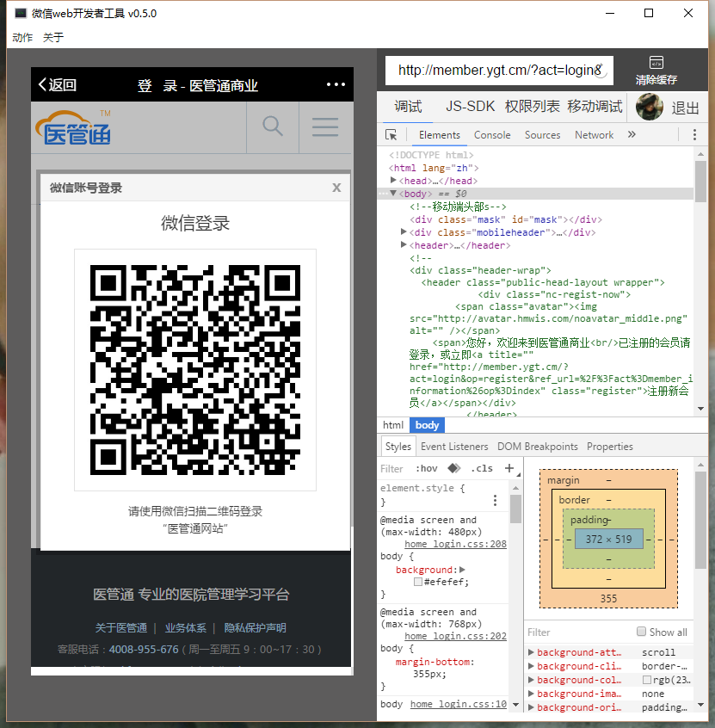The width and height of the screenshot is (715, 728).
Task: Tap the search magnifier in mobile header
Action: point(273,126)
